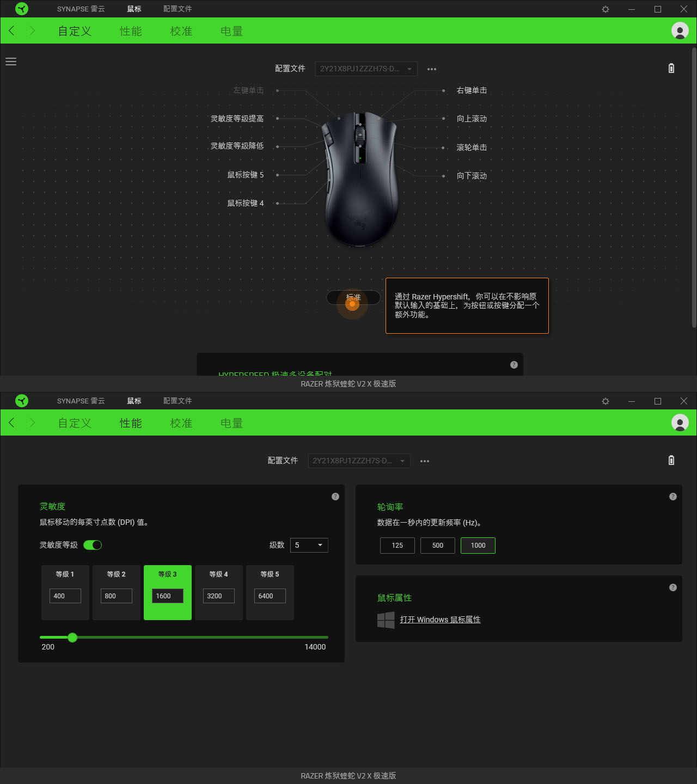
Task: Select the 500 Hz polling rate
Action: point(438,546)
